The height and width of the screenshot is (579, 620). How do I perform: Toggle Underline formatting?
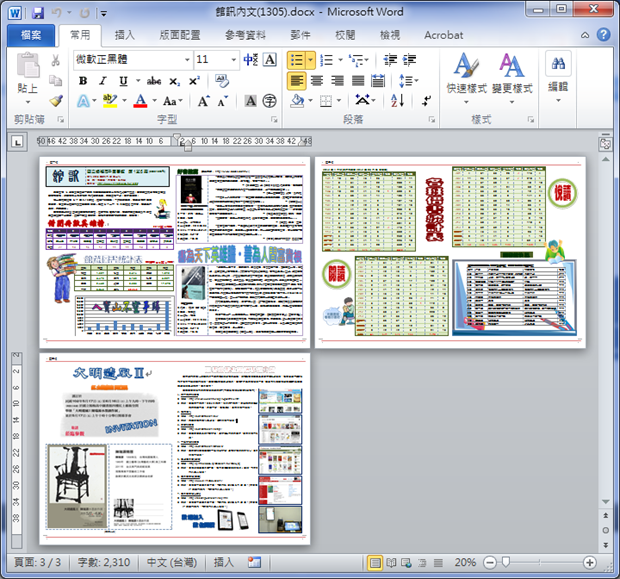[123, 81]
